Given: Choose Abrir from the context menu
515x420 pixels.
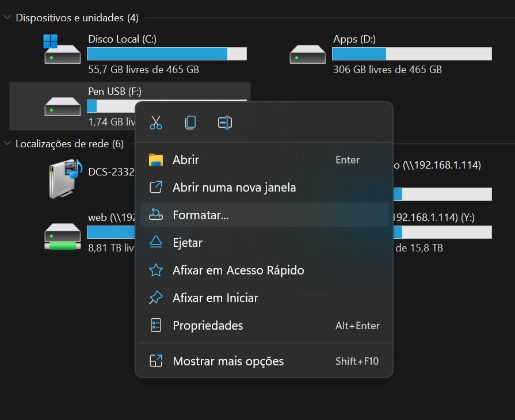Looking at the screenshot, I should [x=186, y=160].
